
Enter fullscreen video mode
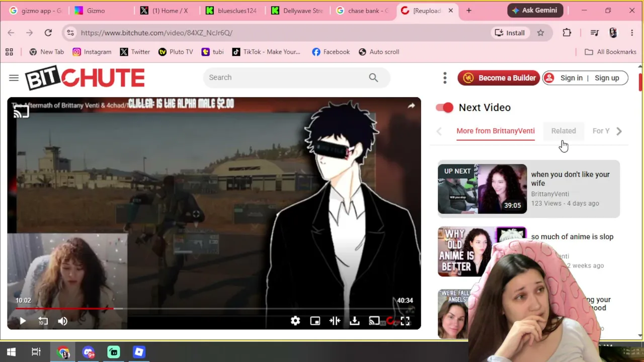pos(405,321)
